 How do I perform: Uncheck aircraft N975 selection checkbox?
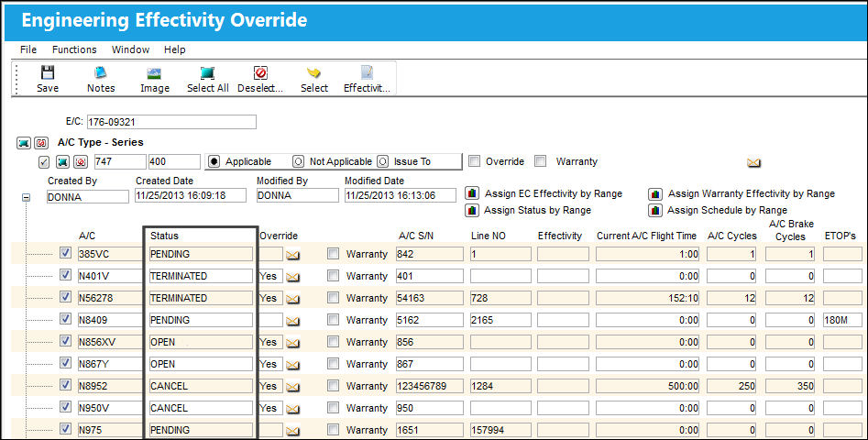tap(65, 428)
